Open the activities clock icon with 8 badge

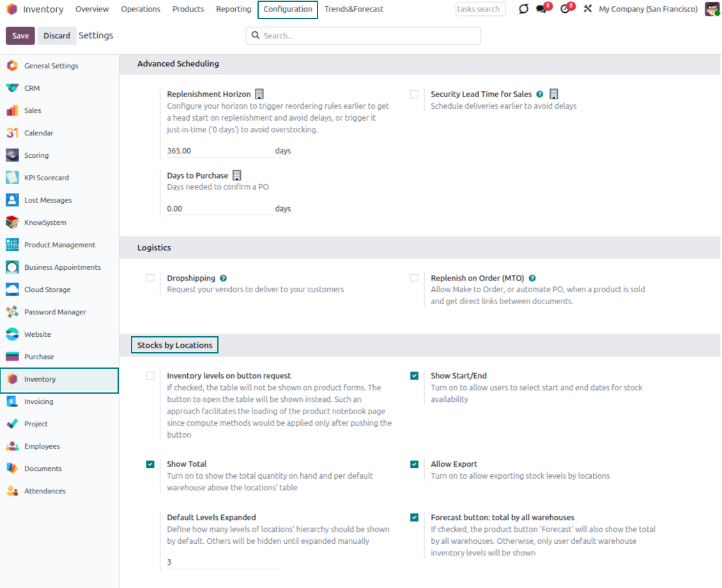[x=565, y=10]
